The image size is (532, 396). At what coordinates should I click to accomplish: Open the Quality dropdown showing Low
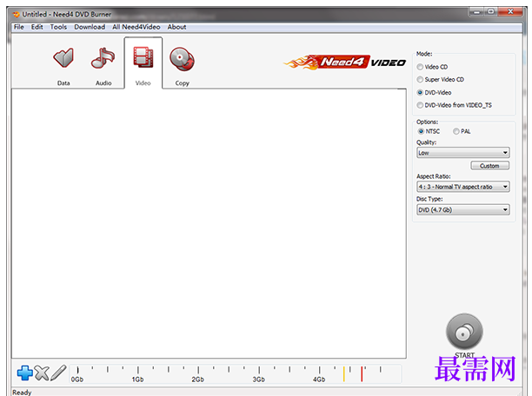pyautogui.click(x=463, y=153)
